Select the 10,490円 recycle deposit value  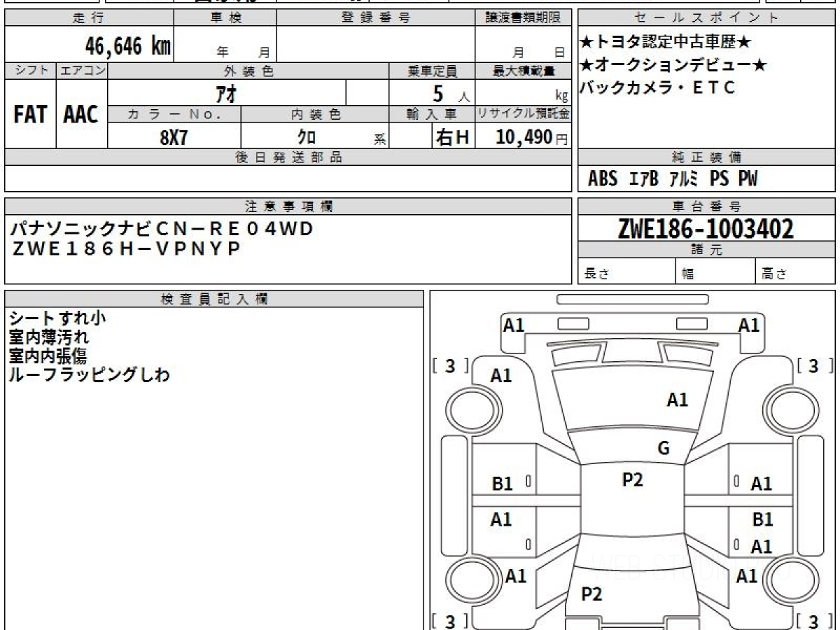tap(532, 137)
